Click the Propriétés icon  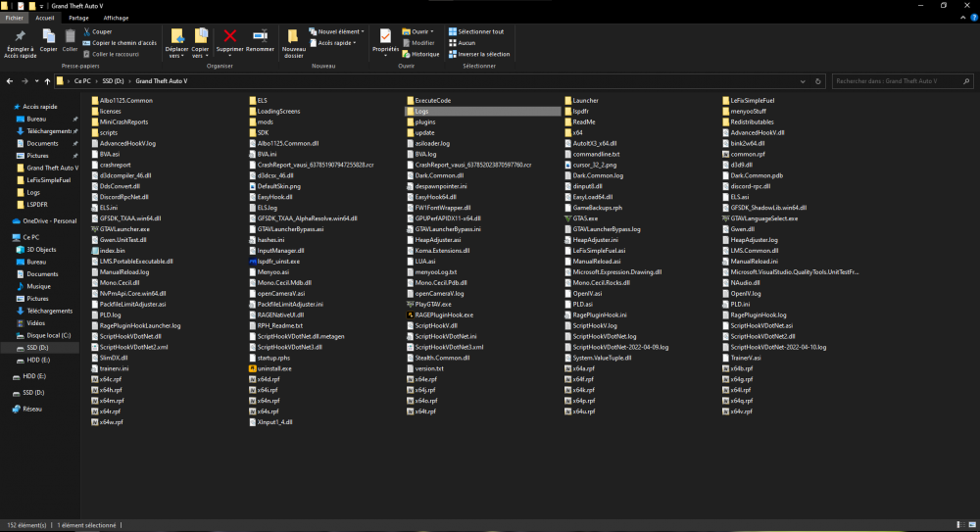(385, 36)
